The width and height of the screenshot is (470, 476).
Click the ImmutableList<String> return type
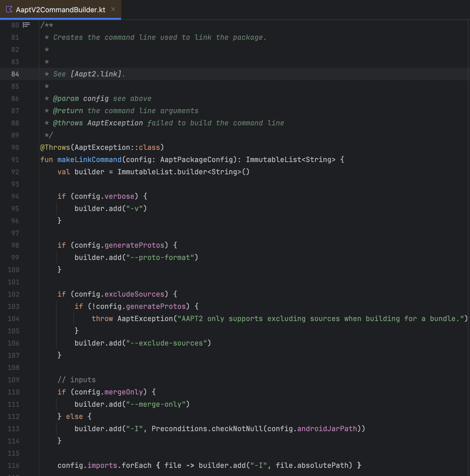click(x=291, y=160)
